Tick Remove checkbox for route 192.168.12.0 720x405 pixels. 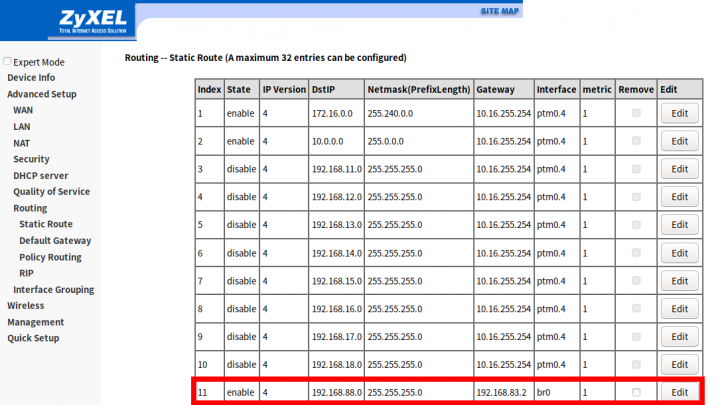(636, 197)
